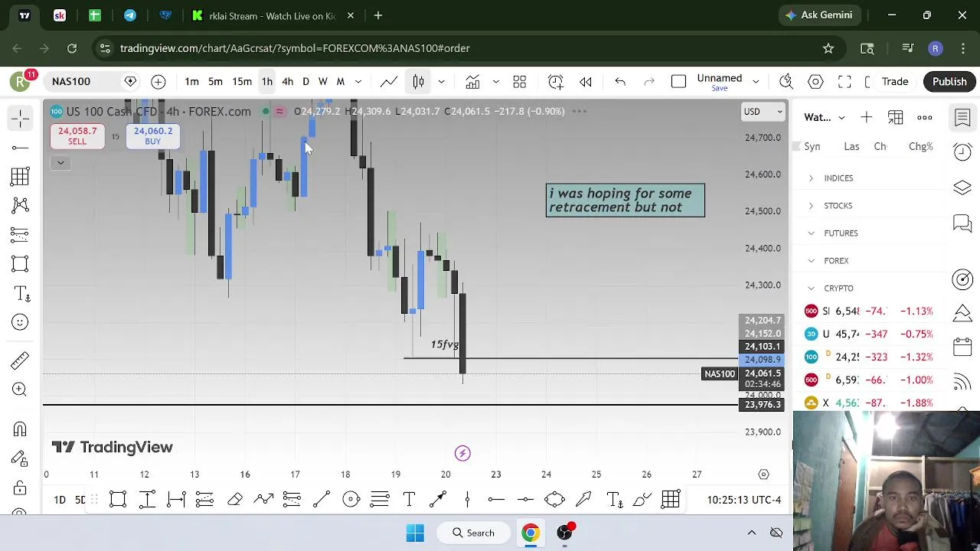
Task: Select the 1h timeframe
Action: 266,81
